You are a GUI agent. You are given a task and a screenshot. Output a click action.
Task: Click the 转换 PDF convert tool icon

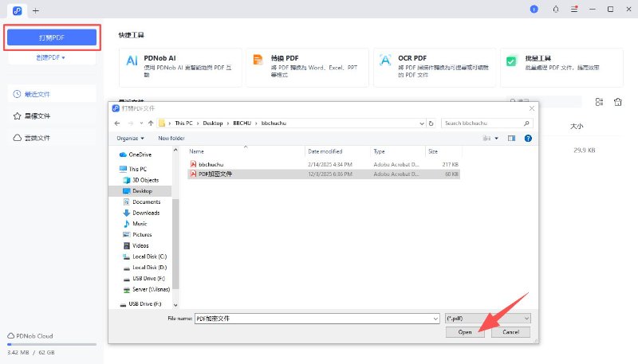[x=258, y=61]
